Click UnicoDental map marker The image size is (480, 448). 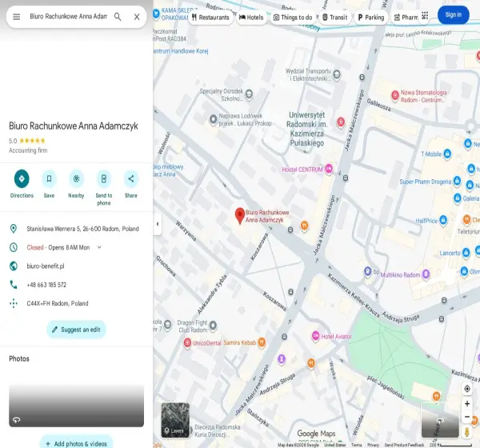[x=187, y=343]
